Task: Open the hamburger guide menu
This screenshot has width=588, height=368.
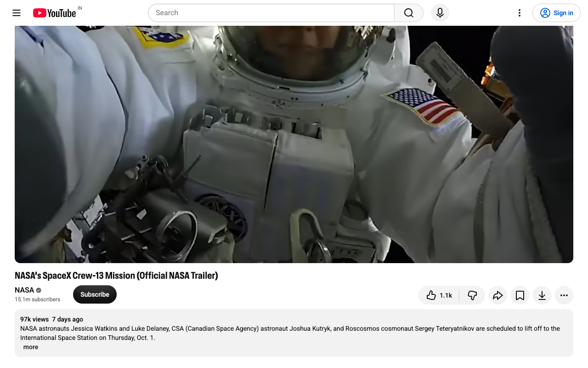Action: pyautogui.click(x=17, y=13)
